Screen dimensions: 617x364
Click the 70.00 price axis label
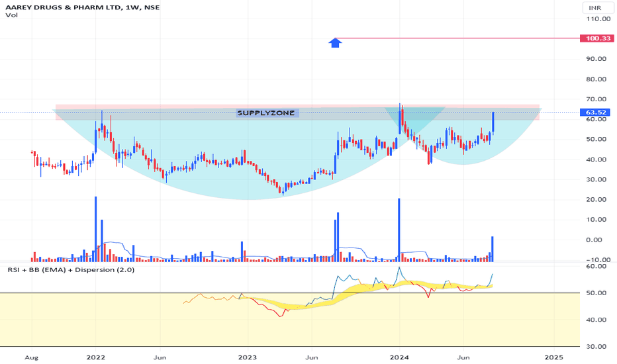point(596,99)
